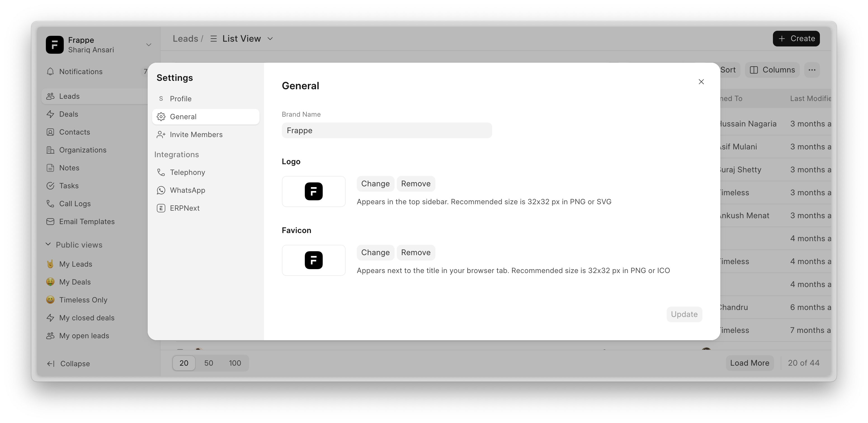Collapse the Public views section
Viewport: 868px width, 423px height.
point(48,244)
